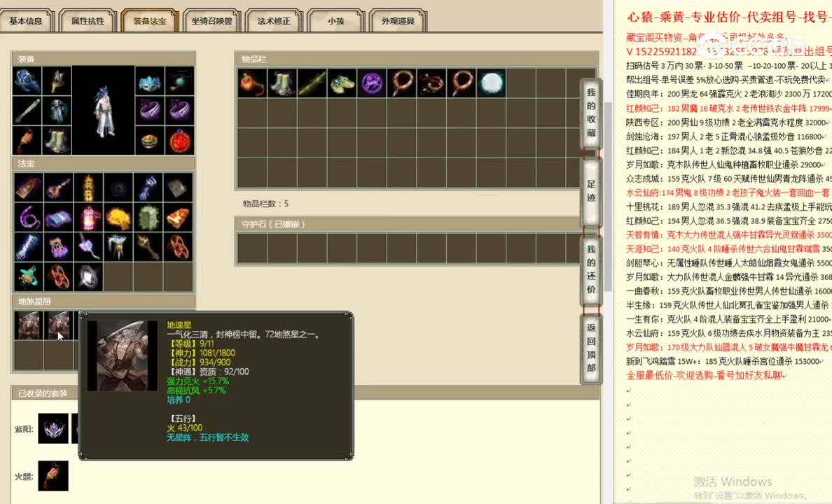Inspect the gold necklace ornament in 装备
The height and width of the screenshot is (504, 832).
[57, 80]
